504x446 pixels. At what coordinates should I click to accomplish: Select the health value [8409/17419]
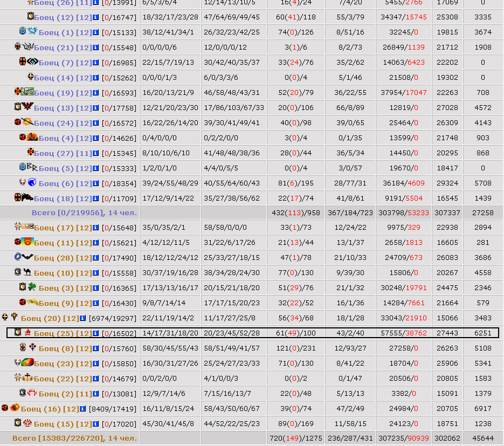113,409
